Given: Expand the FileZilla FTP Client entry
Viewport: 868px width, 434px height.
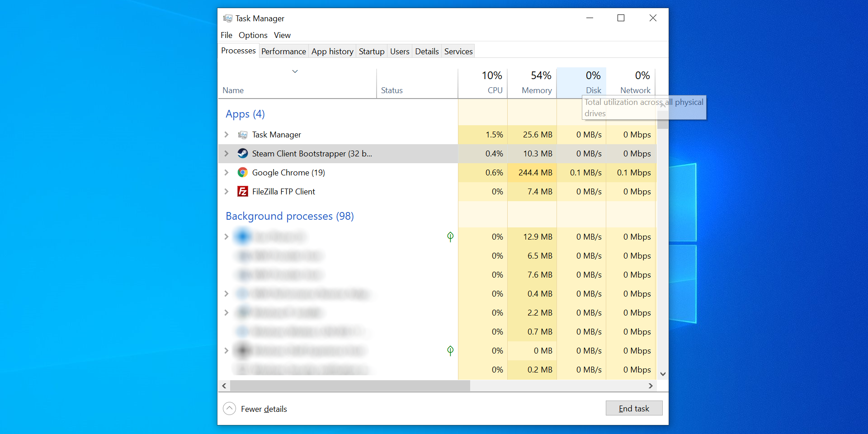Looking at the screenshot, I should tap(226, 191).
